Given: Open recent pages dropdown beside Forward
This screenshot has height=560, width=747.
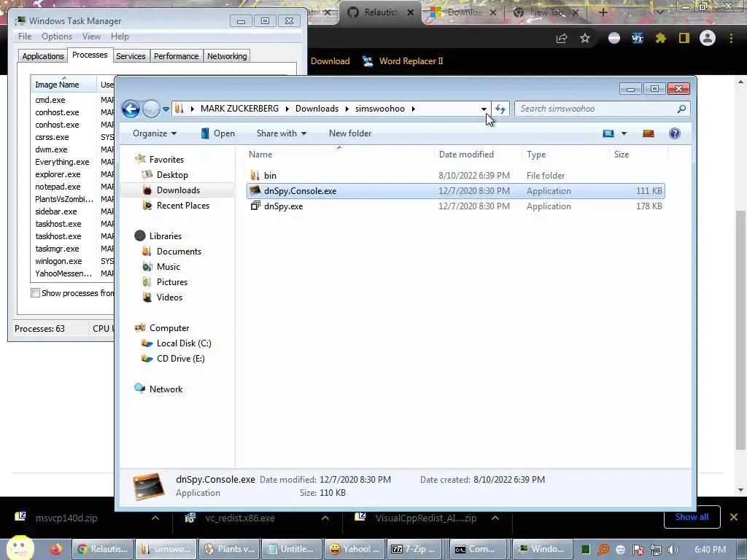Looking at the screenshot, I should point(166,109).
